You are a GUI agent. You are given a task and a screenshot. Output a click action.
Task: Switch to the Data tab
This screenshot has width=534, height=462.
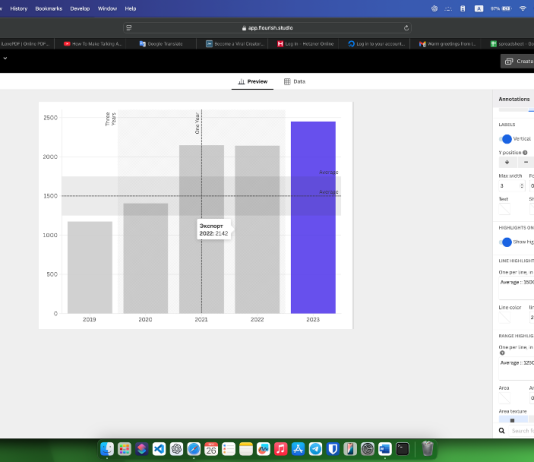pos(295,81)
